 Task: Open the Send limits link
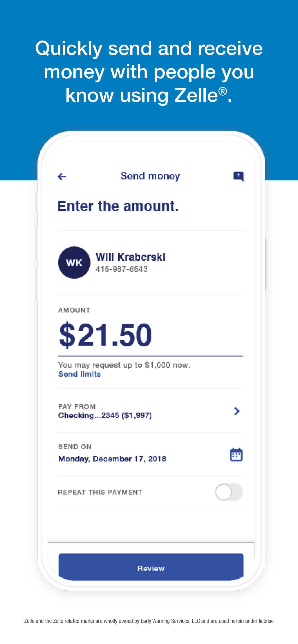click(x=79, y=374)
